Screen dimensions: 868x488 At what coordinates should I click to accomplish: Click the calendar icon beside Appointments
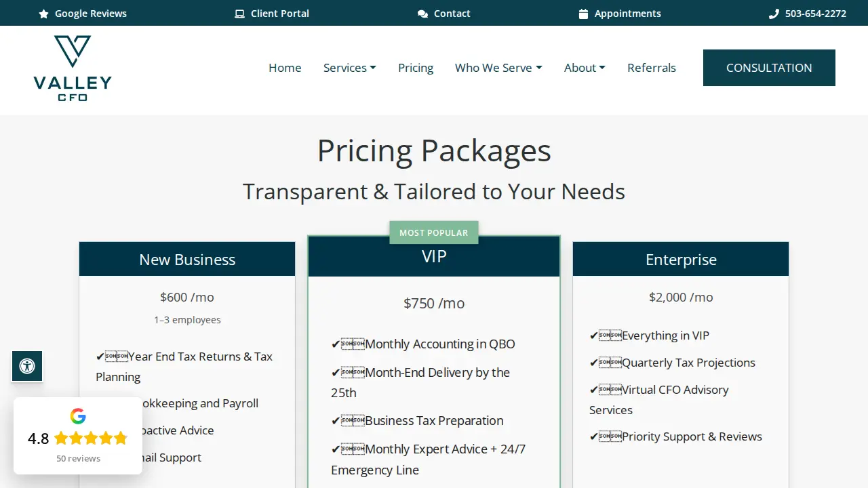point(583,14)
